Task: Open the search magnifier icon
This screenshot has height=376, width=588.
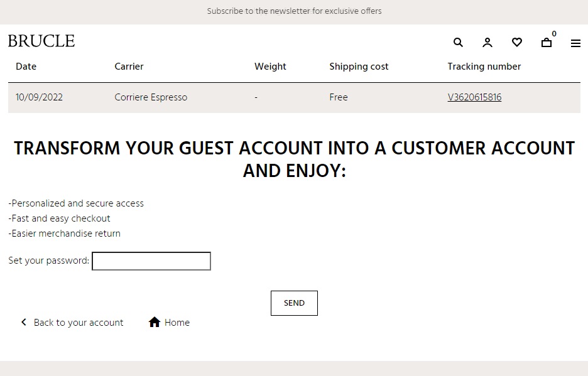Action: tap(458, 43)
